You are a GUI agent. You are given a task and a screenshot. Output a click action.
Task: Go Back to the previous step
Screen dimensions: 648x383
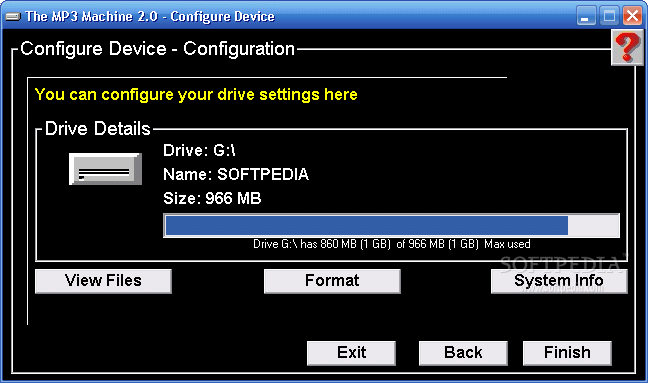pyautogui.click(x=463, y=353)
